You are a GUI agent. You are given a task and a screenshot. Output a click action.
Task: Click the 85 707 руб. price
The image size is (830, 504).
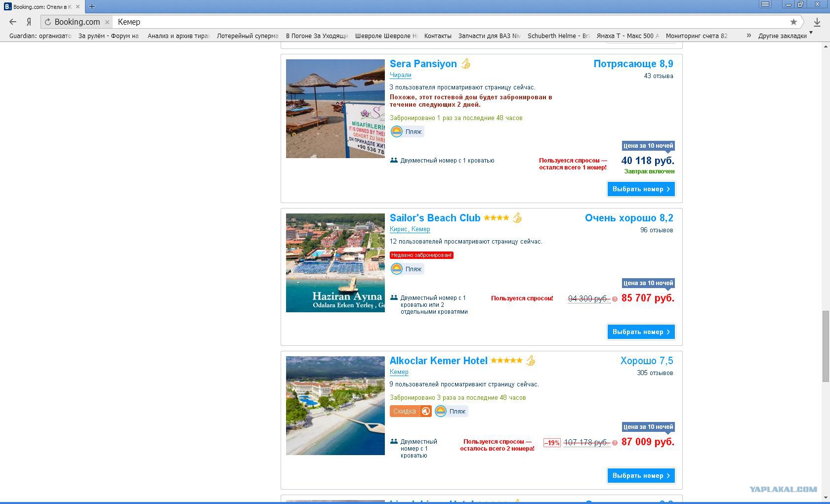[x=648, y=298]
